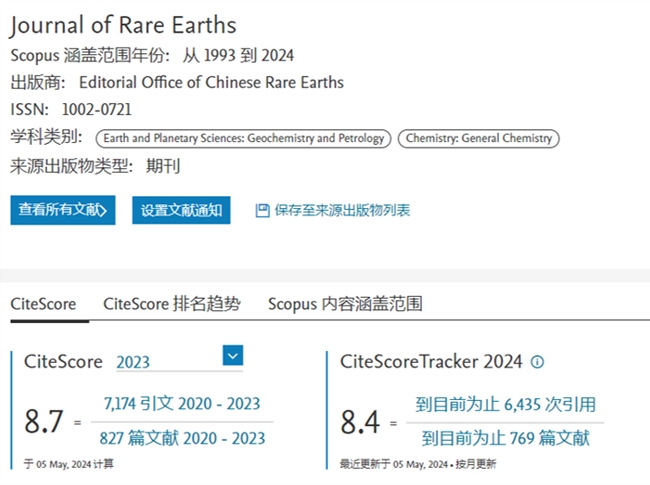
Task: Switch to the CiteScore tab
Action: pyautogui.click(x=43, y=304)
